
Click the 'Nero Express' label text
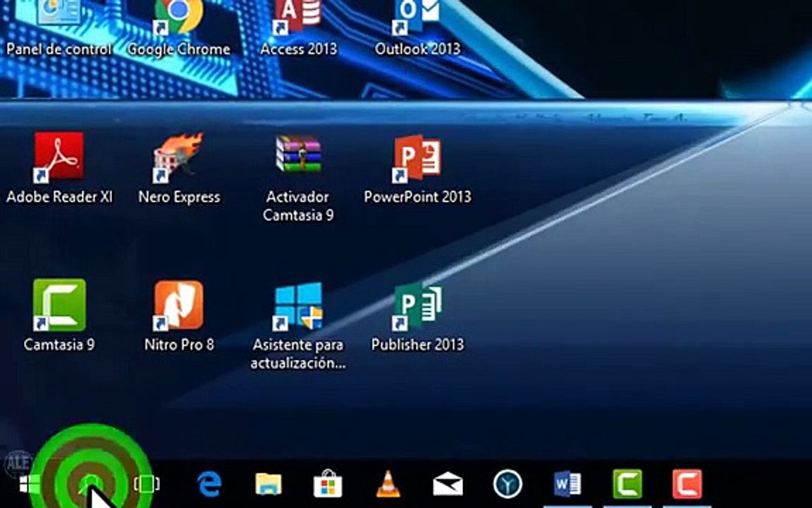(179, 197)
